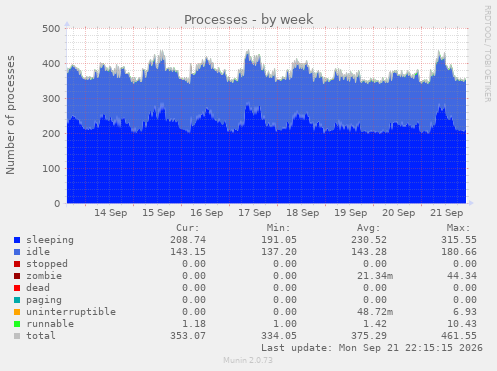Screen dimensions: 497x371
Task: Click the dead legend color swatch
Action: 17,288
